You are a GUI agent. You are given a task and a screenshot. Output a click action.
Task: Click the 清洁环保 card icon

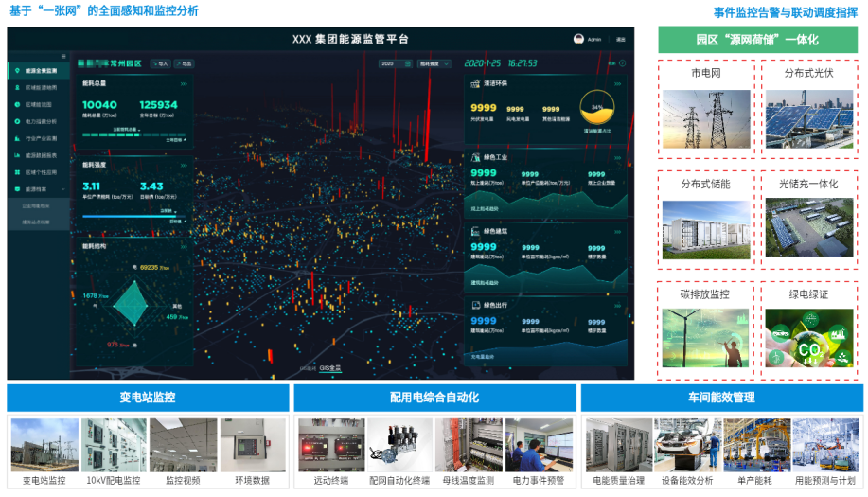point(475,83)
